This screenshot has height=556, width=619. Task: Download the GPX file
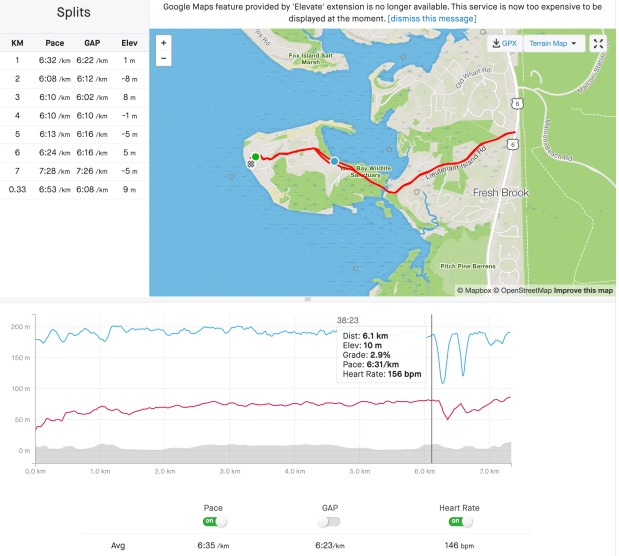tap(504, 44)
